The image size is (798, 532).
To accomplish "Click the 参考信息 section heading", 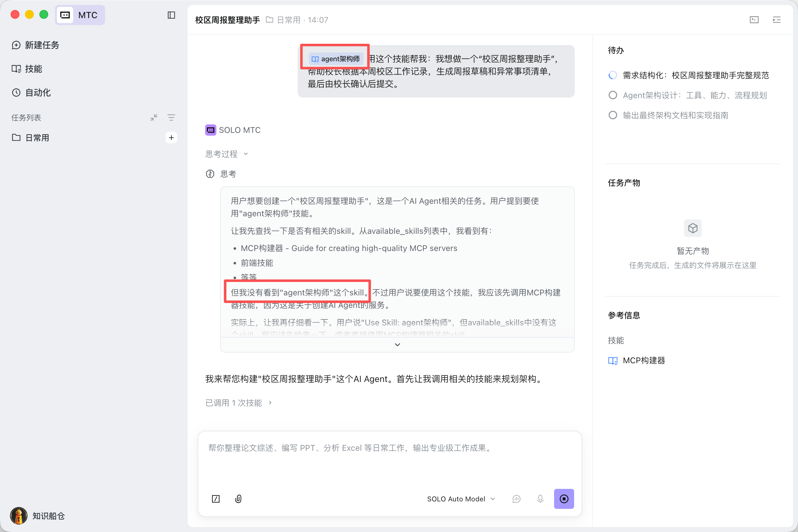I will 624,315.
